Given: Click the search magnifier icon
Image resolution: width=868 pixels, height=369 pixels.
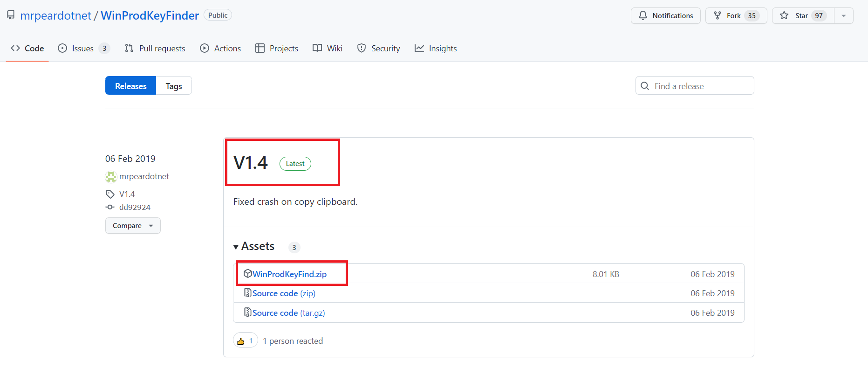Looking at the screenshot, I should tap(645, 86).
